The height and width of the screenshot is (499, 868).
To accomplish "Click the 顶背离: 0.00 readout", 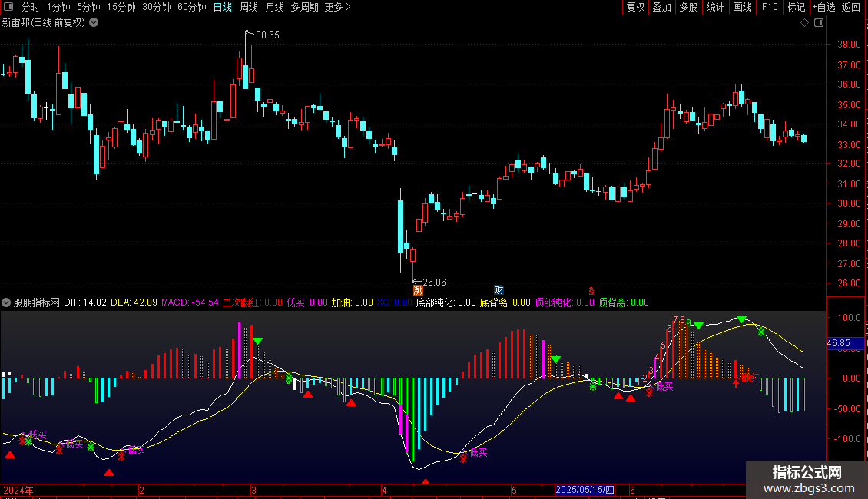I will tap(623, 302).
